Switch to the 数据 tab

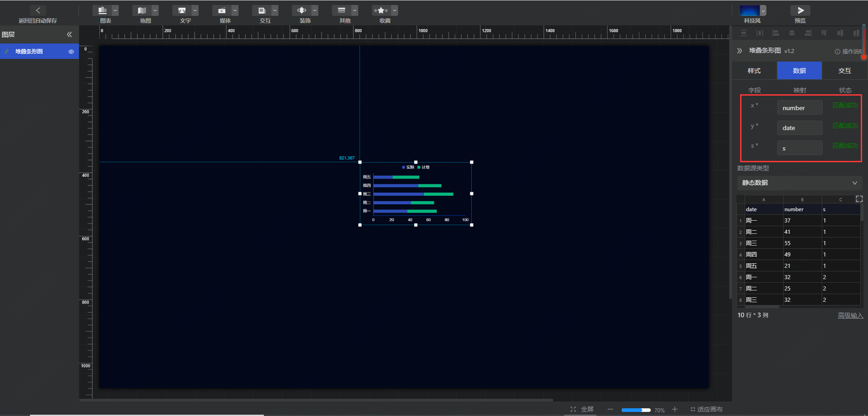800,71
